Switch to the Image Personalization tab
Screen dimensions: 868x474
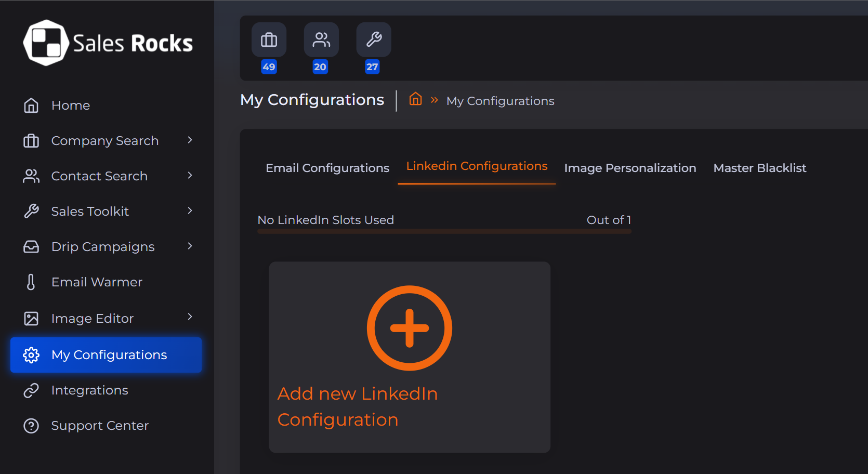(630, 168)
